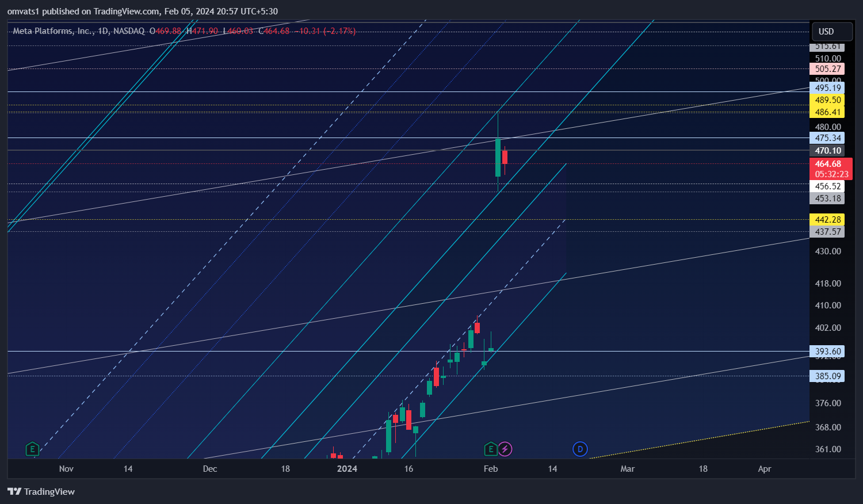
Task: Click the open value O469.88
Action: [165, 31]
